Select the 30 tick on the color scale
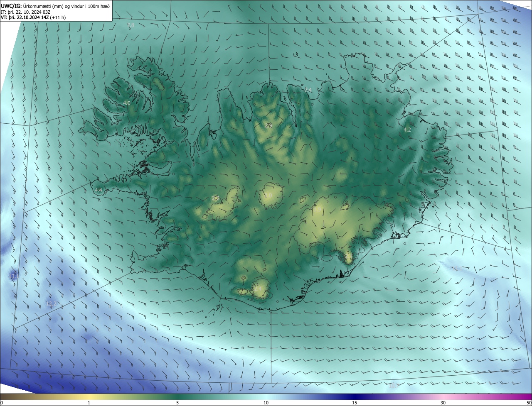The image size is (532, 406). point(443,403)
